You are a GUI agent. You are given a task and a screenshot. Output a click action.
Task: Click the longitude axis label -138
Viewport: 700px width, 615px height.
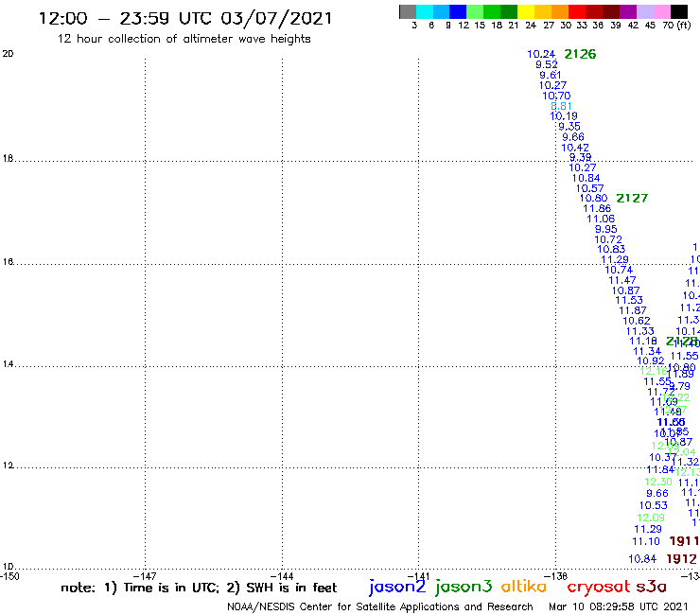(x=556, y=576)
